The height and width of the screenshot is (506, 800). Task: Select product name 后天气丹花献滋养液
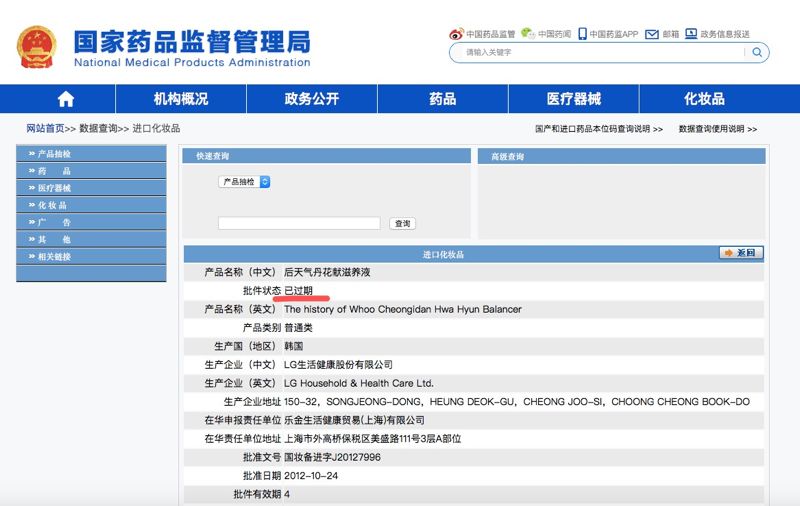point(327,272)
